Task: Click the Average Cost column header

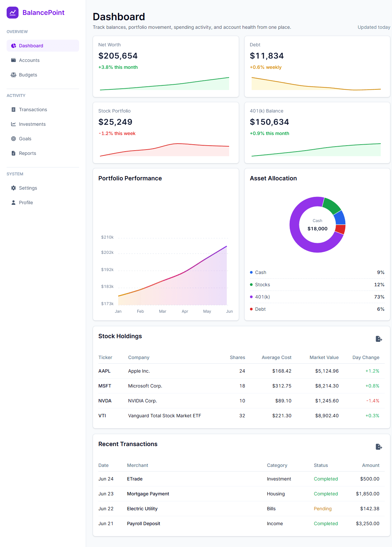Action: pos(276,357)
